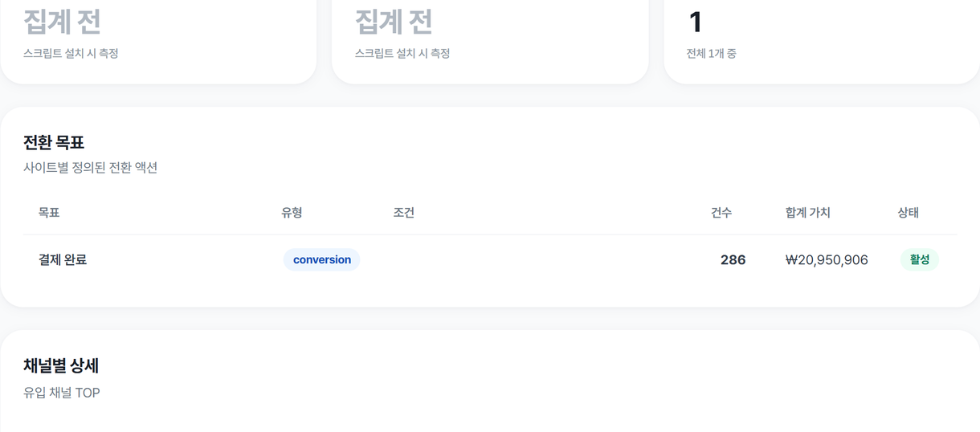This screenshot has height=432, width=980.
Task: Click 집계 전 in the middle summary card
Action: point(394,22)
